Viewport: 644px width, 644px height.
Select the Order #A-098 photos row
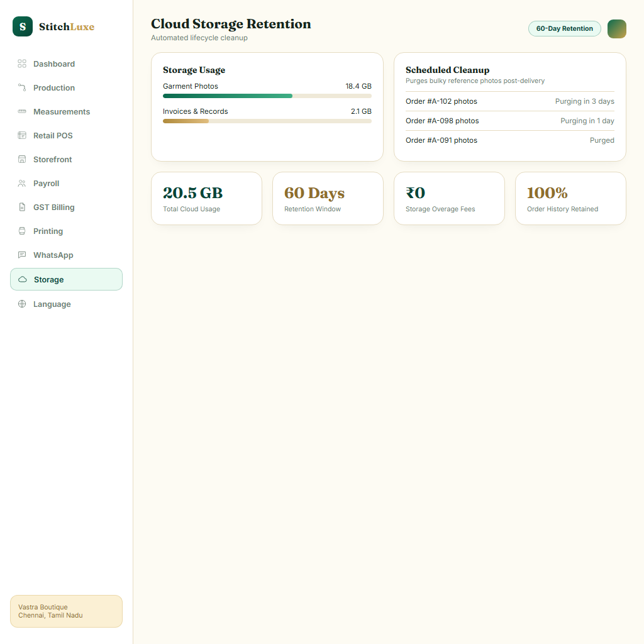(509, 121)
